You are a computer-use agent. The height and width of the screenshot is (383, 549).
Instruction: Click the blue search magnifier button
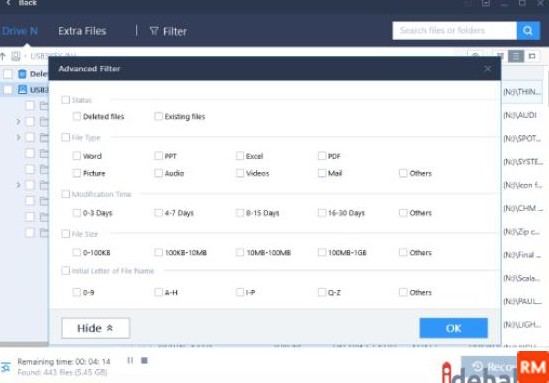coord(528,30)
